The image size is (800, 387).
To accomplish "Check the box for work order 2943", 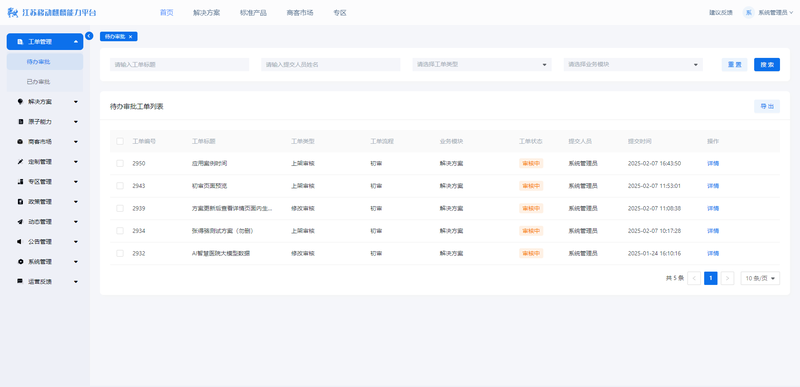I will pos(120,186).
